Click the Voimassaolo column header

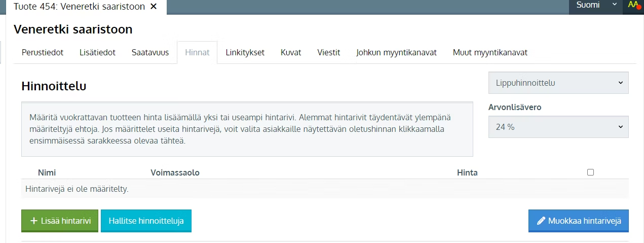pyautogui.click(x=175, y=172)
